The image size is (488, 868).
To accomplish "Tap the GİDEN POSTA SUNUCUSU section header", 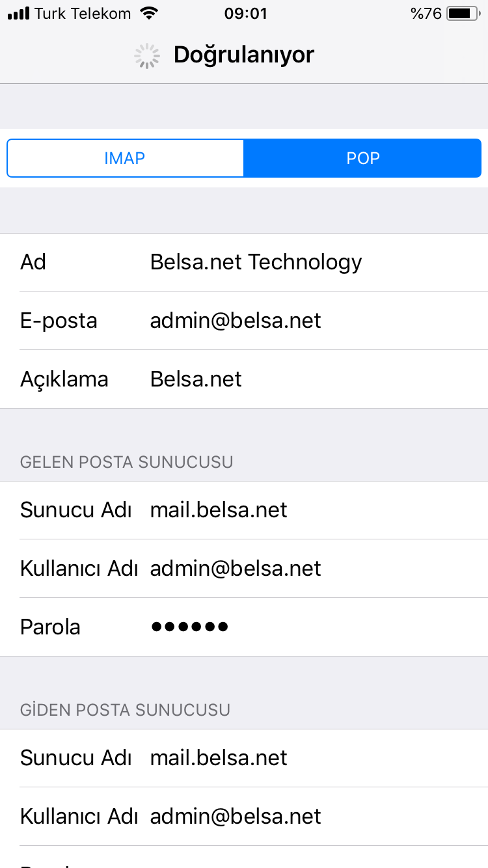I will tap(125, 710).
